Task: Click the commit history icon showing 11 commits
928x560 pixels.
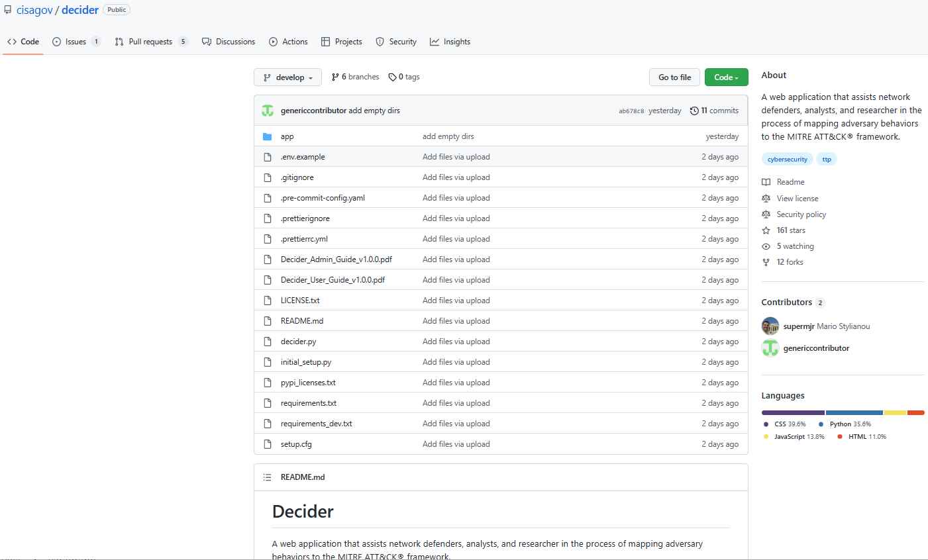Action: coord(696,111)
